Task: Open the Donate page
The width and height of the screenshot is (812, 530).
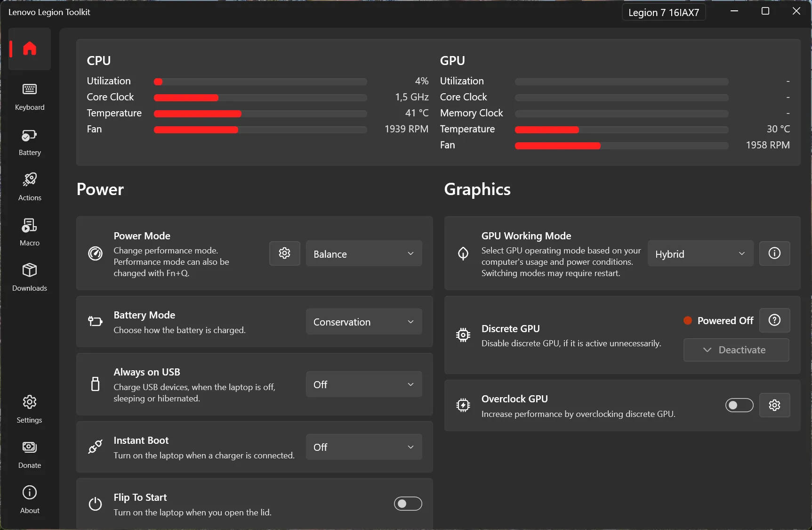Action: [29, 453]
